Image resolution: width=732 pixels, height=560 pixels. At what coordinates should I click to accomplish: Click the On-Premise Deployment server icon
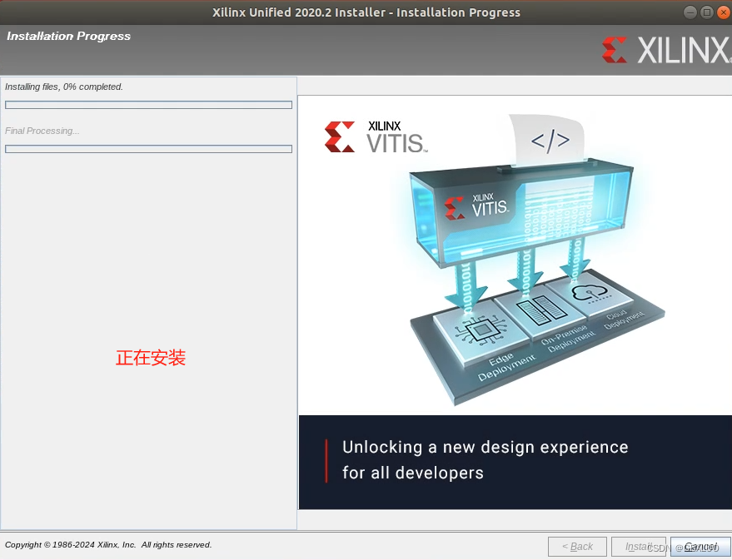[x=541, y=310]
